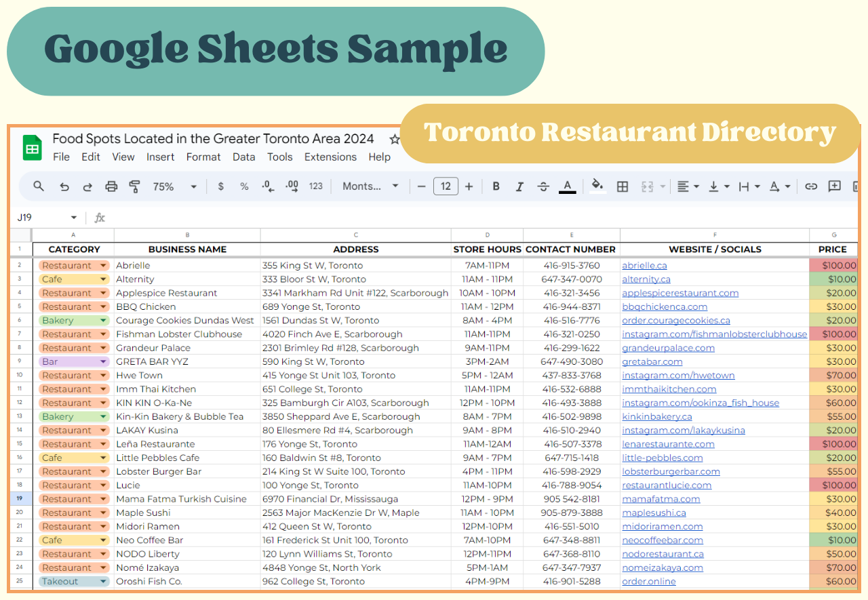Undo the last action
The height and width of the screenshot is (600, 868).
(64, 186)
